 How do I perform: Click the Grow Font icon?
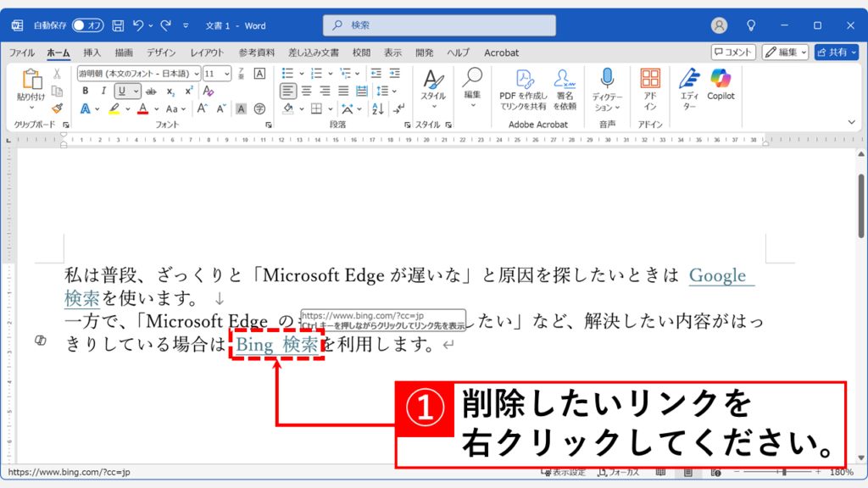(x=202, y=108)
